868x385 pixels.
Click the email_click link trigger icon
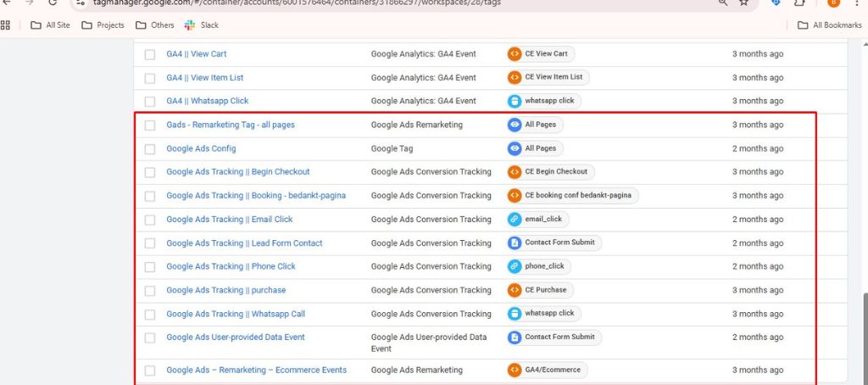tap(514, 219)
